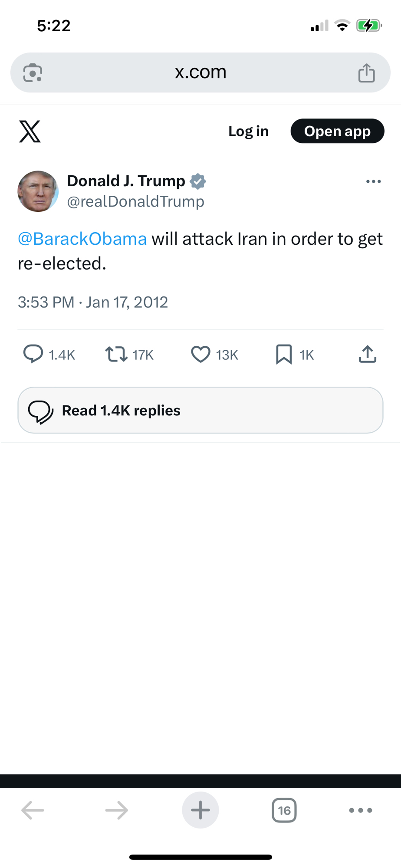
Task: Open the browser three-dot menu
Action: (x=360, y=810)
